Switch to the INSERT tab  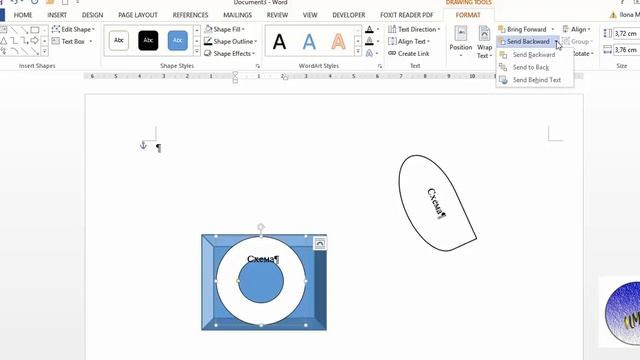coord(57,15)
